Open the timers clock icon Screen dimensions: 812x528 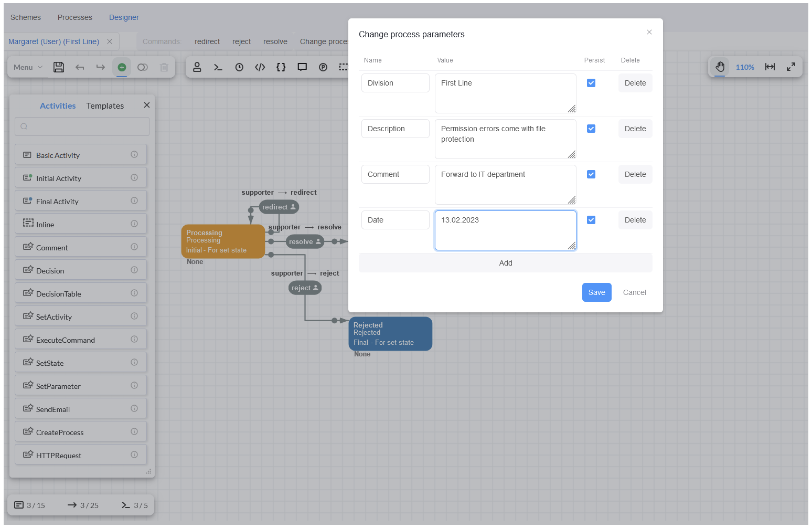239,67
